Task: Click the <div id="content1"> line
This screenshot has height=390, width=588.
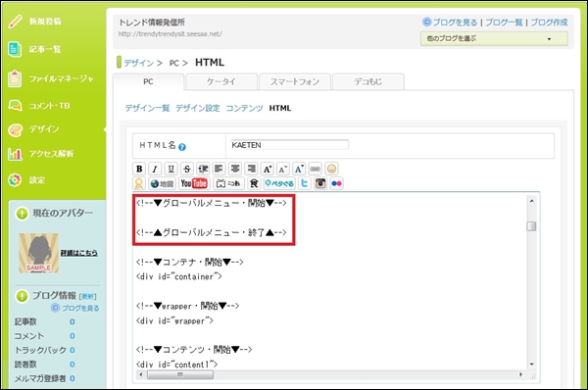Action: click(x=176, y=365)
